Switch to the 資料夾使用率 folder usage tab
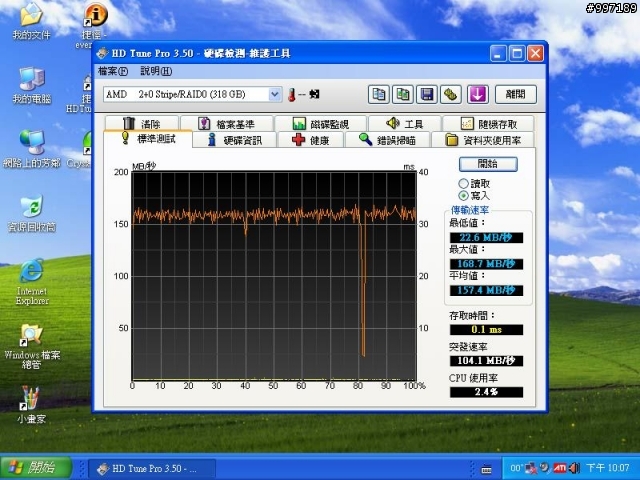 coord(483,140)
